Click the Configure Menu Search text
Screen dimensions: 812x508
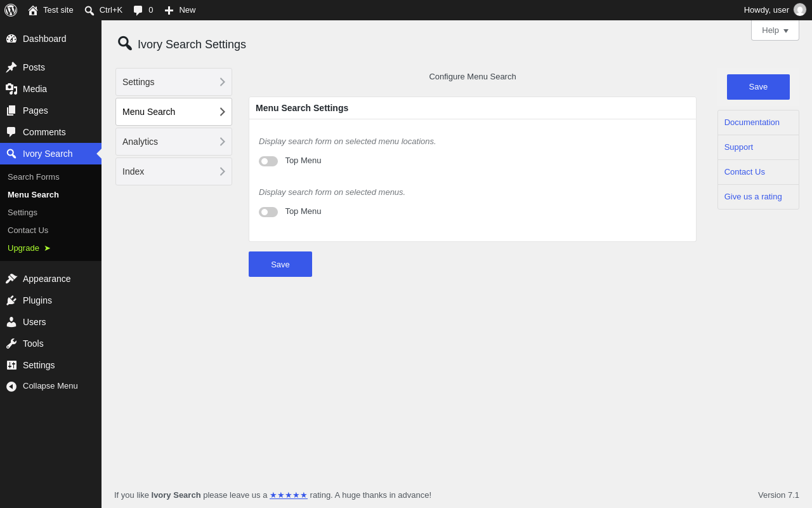click(473, 77)
